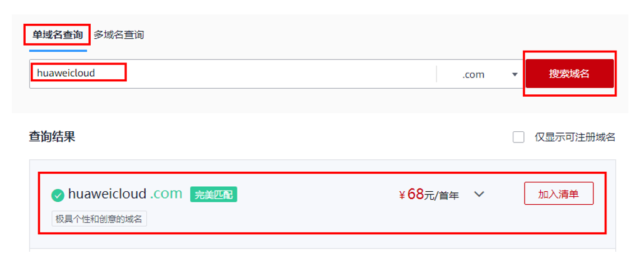644x278 pixels.
Task: Expand price details chevron next to 68元/首年
Action: pos(479,194)
